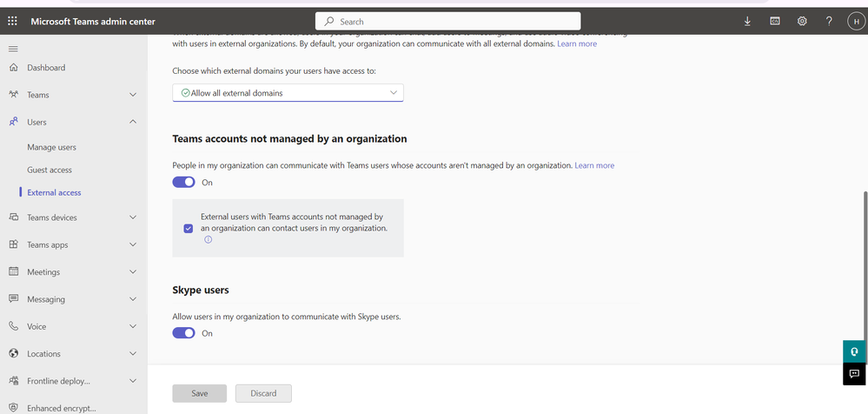Open Allow all external domains dropdown
Viewport: 868px width, 414px height.
click(x=288, y=93)
